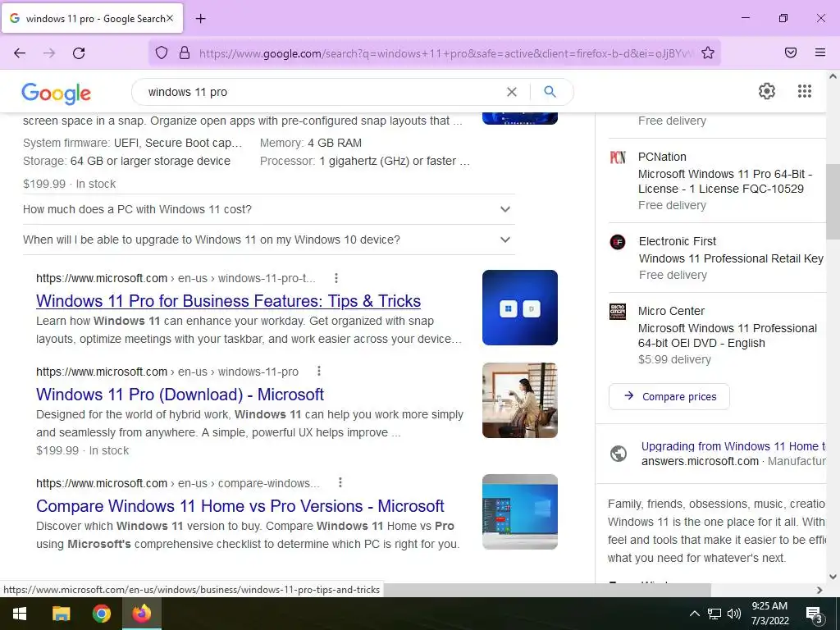Open the notification center icon

point(814,614)
